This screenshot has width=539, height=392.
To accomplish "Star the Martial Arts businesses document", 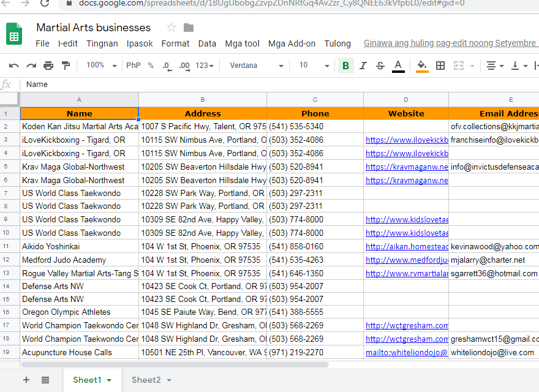I will coord(171,28).
